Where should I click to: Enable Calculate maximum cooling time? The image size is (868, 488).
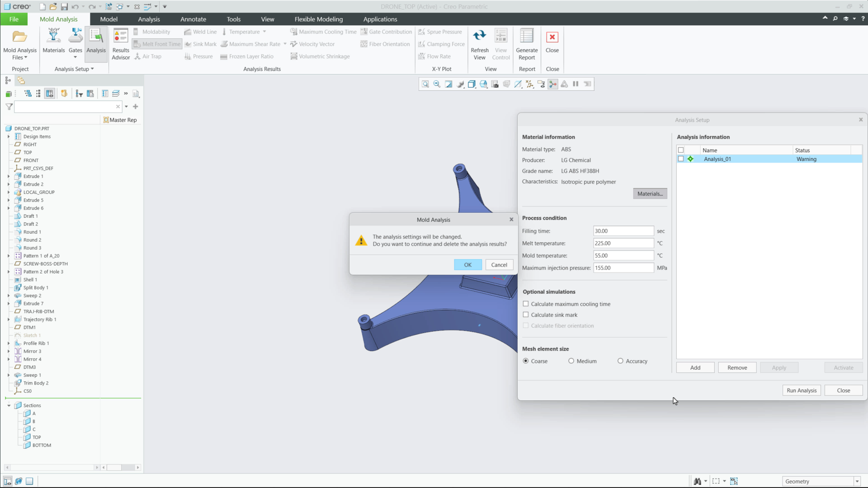pyautogui.click(x=526, y=304)
